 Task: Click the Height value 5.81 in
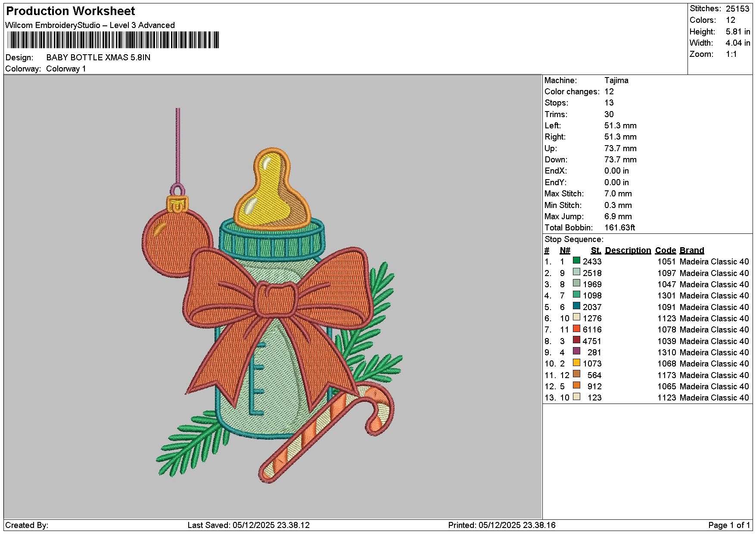[738, 31]
